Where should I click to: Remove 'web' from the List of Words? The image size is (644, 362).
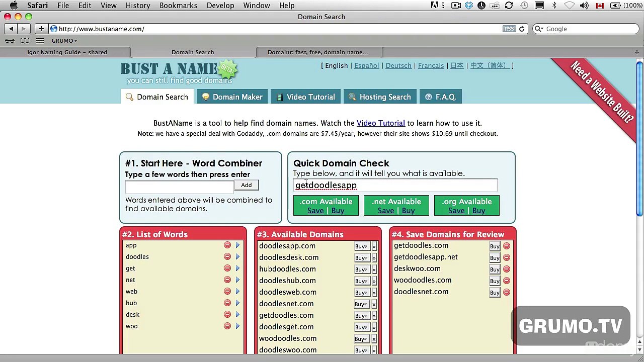pos(227,292)
